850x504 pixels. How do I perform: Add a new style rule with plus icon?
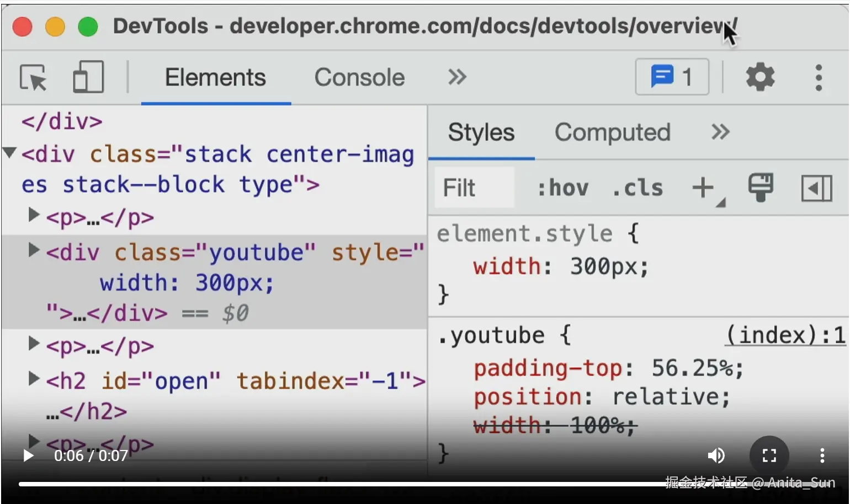704,188
